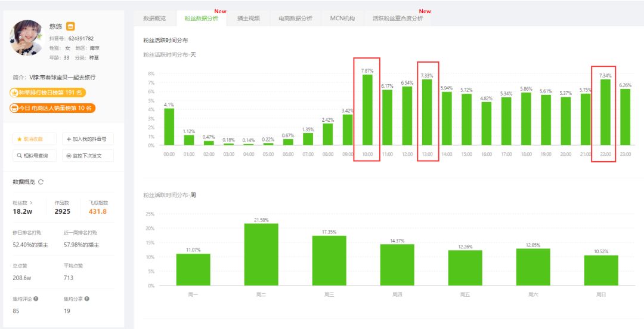The height and width of the screenshot is (329, 644).
Task: Open the 数据概览 tab
Action: click(154, 19)
